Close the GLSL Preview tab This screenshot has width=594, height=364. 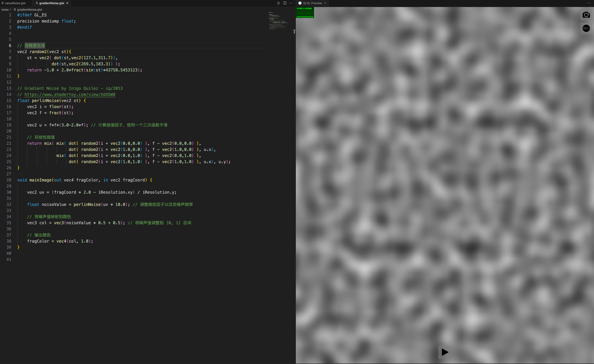tap(325, 3)
